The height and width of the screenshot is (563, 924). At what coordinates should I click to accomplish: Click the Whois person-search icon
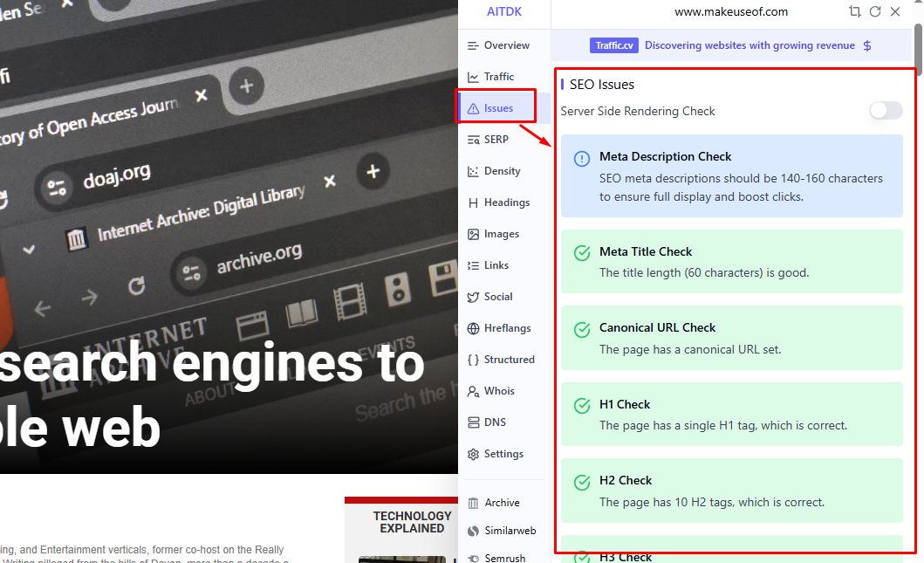pyautogui.click(x=473, y=391)
